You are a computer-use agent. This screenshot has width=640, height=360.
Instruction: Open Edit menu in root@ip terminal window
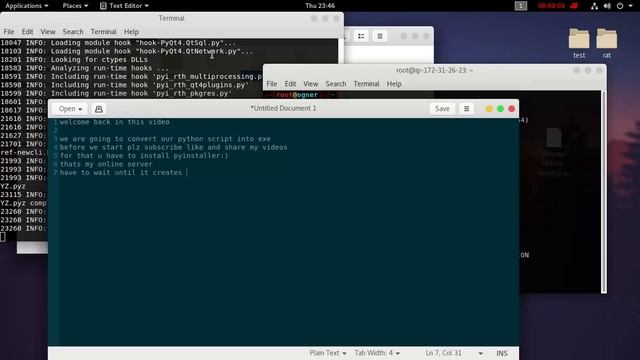pos(290,84)
